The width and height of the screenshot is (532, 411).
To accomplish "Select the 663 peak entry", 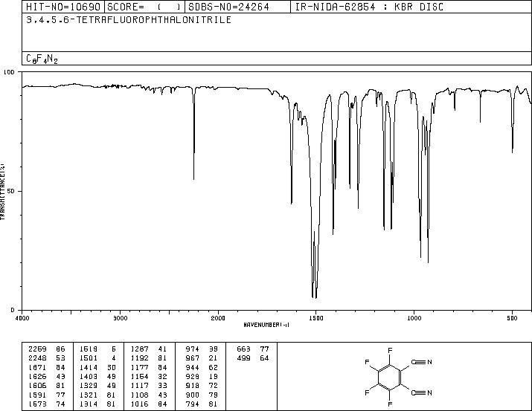I will point(253,349).
